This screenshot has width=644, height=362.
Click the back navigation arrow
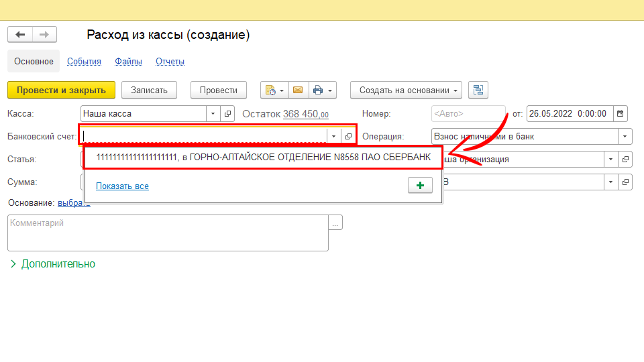click(20, 35)
